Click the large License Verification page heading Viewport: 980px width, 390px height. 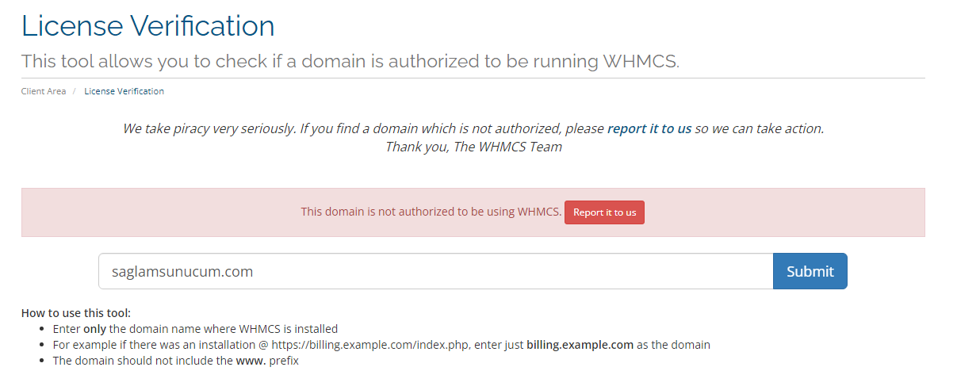pos(148,26)
